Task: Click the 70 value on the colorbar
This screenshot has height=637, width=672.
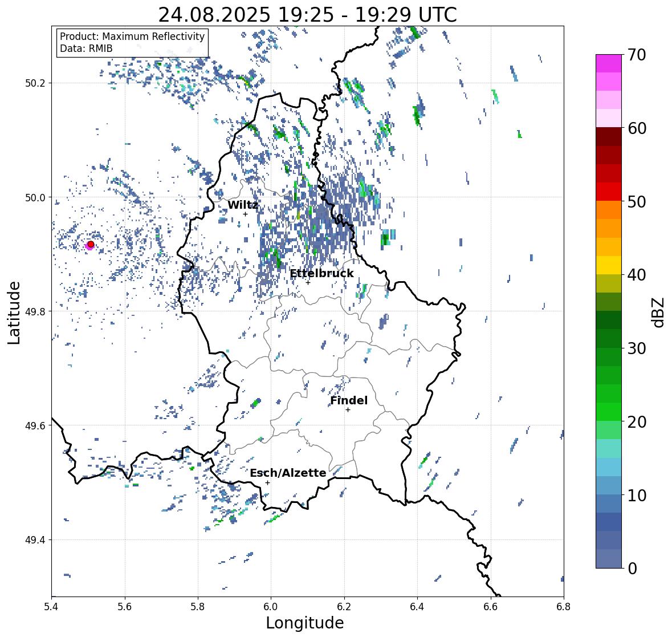Action: point(637,55)
